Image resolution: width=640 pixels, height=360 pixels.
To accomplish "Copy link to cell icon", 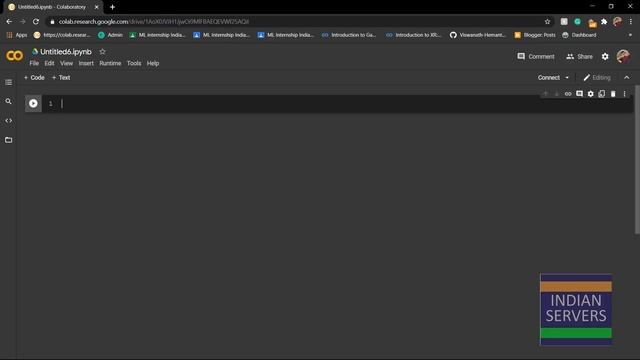I will [568, 94].
